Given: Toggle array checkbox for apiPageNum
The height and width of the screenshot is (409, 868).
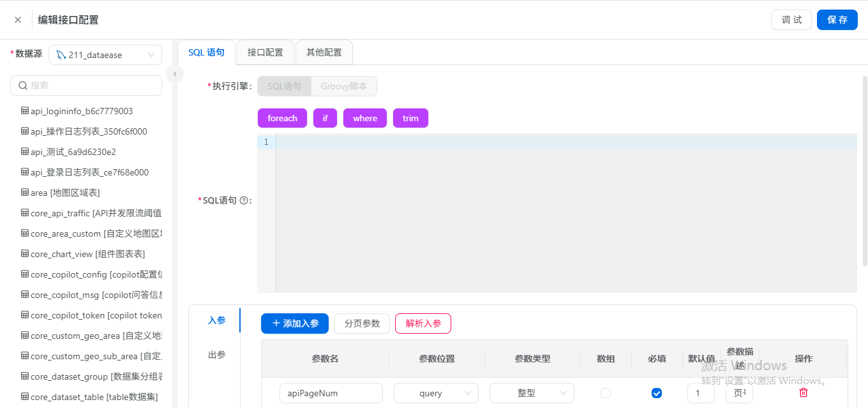Looking at the screenshot, I should pos(606,393).
